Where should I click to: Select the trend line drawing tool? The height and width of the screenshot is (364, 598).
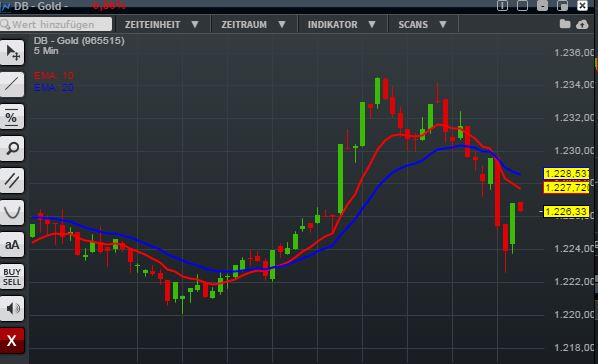tap(12, 84)
